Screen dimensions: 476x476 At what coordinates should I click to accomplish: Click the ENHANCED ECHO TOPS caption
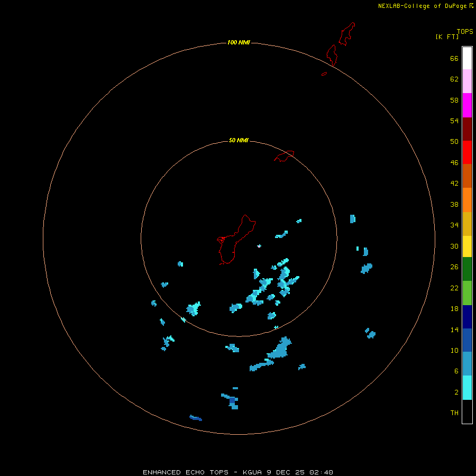[x=186, y=472]
